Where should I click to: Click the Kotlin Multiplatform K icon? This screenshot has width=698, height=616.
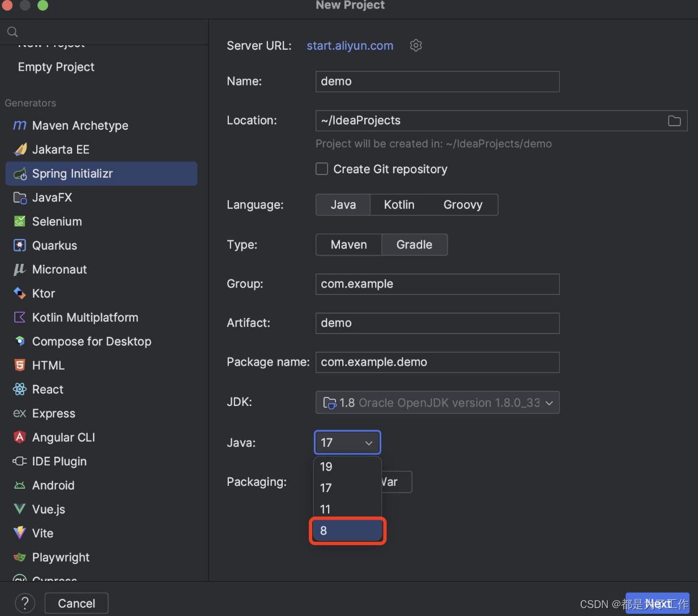coord(20,317)
